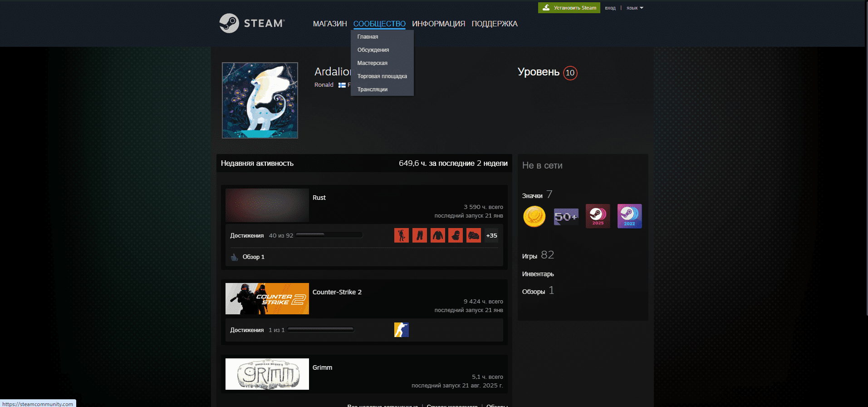
Task: Click the Steam logo in the header
Action: click(252, 23)
